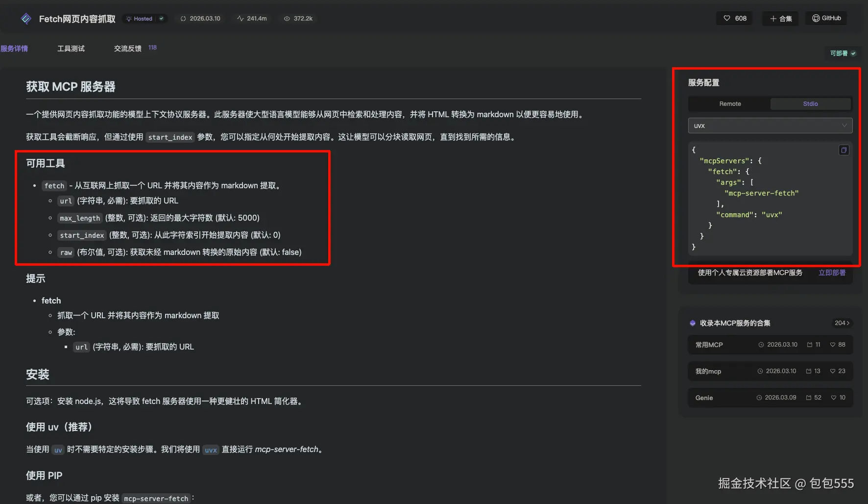Copy the JSON service configuration
The height and width of the screenshot is (504, 868).
[x=844, y=150]
